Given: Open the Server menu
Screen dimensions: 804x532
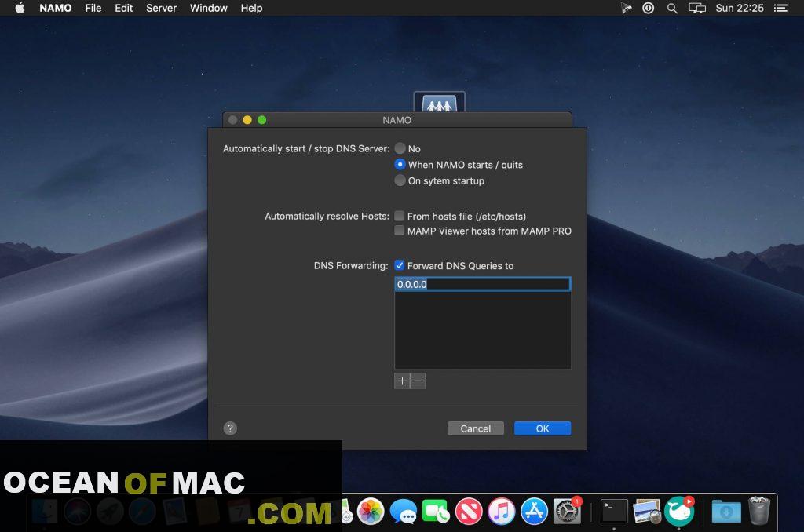Looking at the screenshot, I should [161, 8].
